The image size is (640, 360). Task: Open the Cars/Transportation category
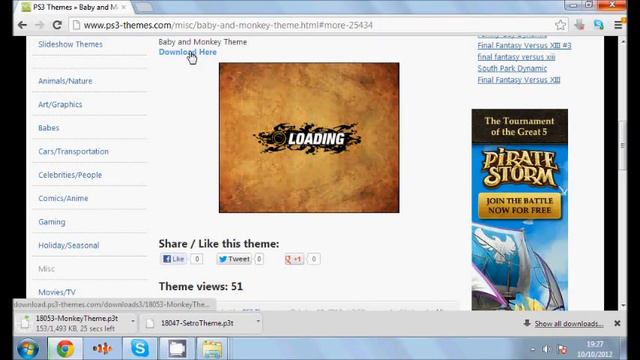[x=73, y=151]
